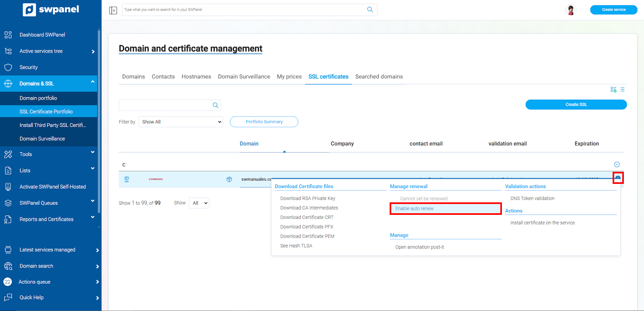Collapse the C group with the minus icon

click(617, 165)
